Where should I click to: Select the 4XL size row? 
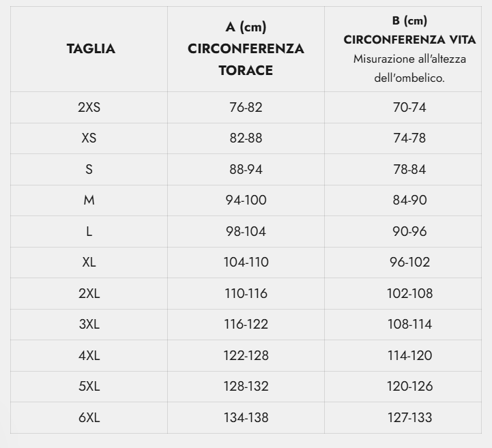pyautogui.click(x=246, y=355)
